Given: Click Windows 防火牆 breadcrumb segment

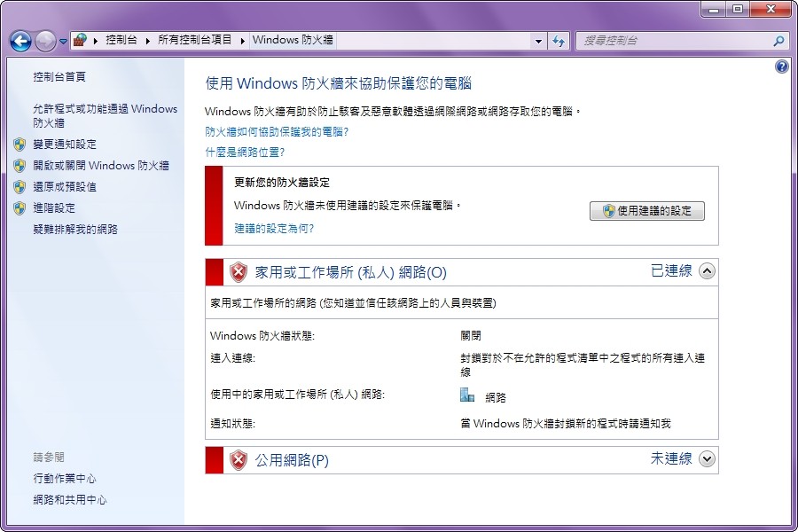Looking at the screenshot, I should point(293,40).
